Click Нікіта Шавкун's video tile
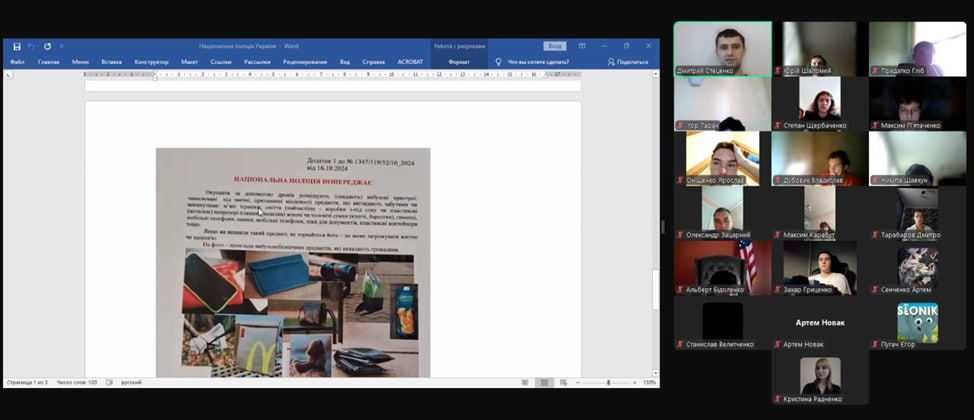The width and height of the screenshot is (974, 420). (917, 158)
